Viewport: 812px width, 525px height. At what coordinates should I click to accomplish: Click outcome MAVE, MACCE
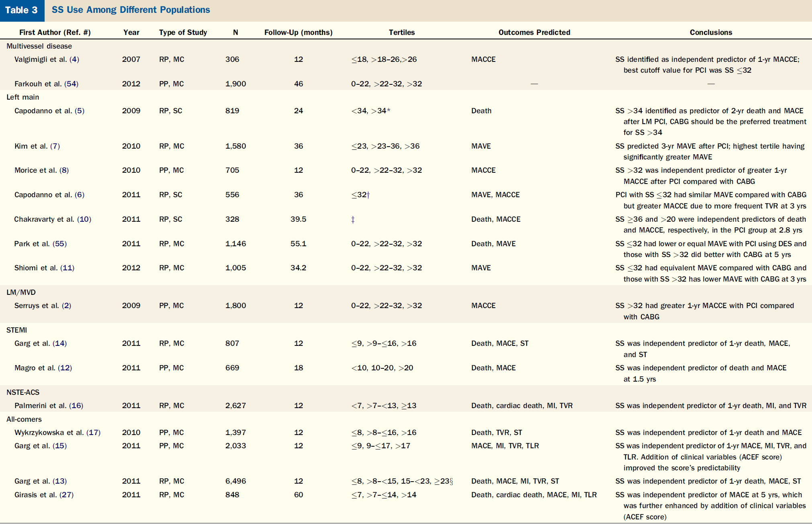tap(495, 195)
